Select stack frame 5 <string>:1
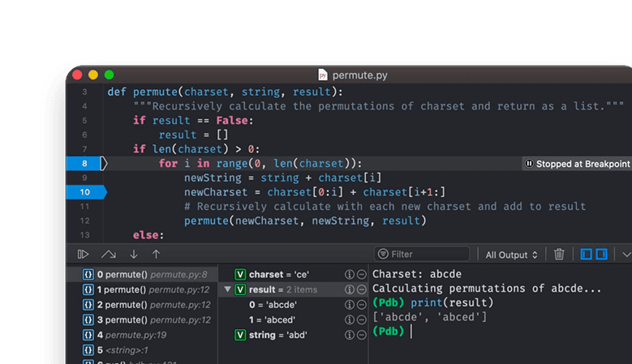Viewport: 632px width, 364px height. coord(142,350)
